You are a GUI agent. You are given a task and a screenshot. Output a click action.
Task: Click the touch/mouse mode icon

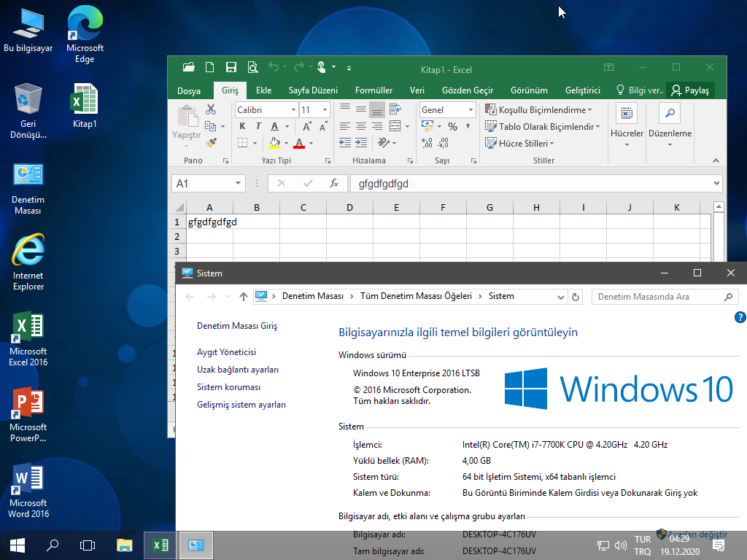coord(322,67)
